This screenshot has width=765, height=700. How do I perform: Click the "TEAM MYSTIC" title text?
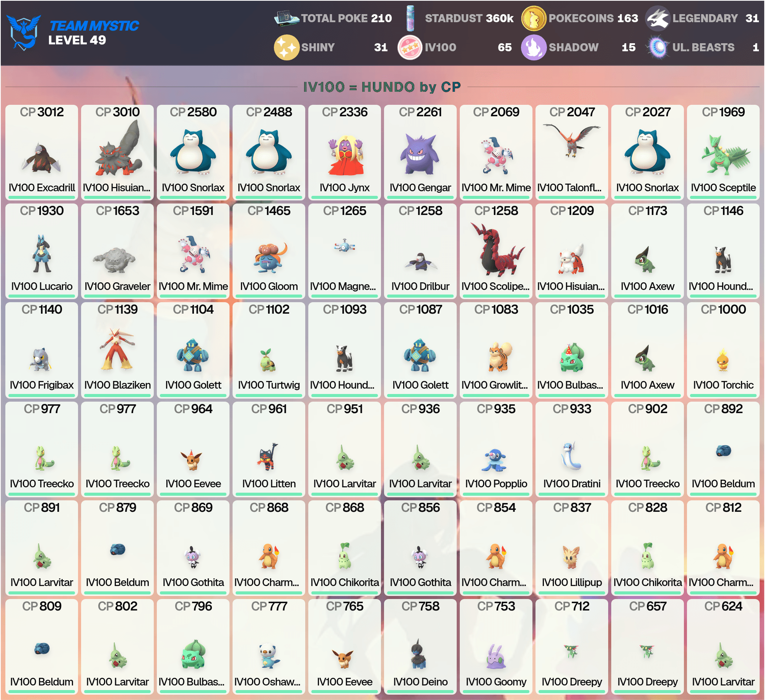click(94, 26)
